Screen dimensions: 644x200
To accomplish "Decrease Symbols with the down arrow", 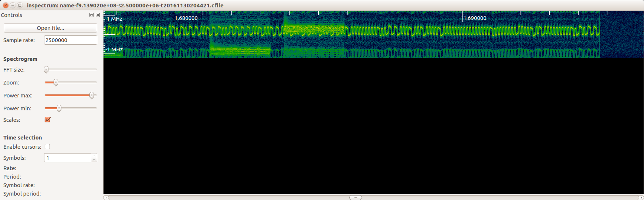I will 94,160.
